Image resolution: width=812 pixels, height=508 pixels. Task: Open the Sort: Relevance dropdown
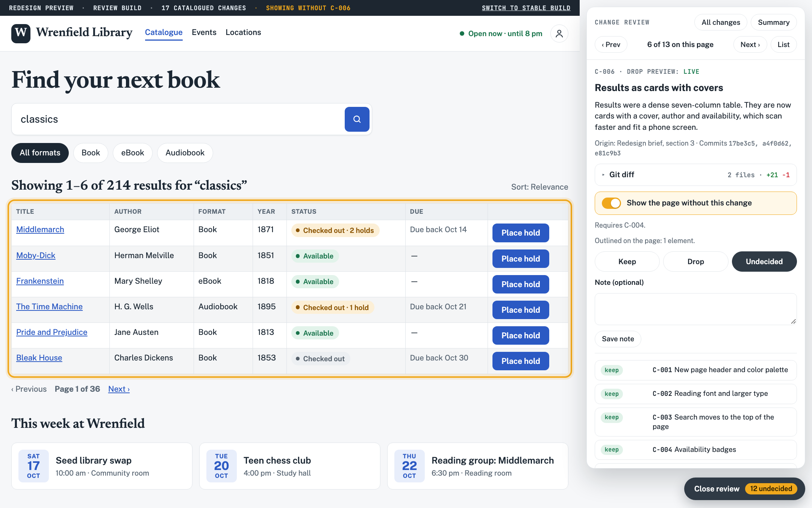[539, 187]
